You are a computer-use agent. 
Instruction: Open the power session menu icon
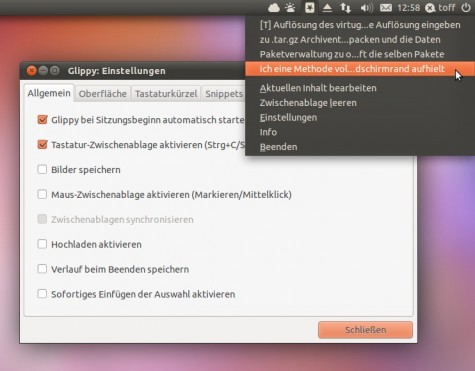pyautogui.click(x=466, y=8)
